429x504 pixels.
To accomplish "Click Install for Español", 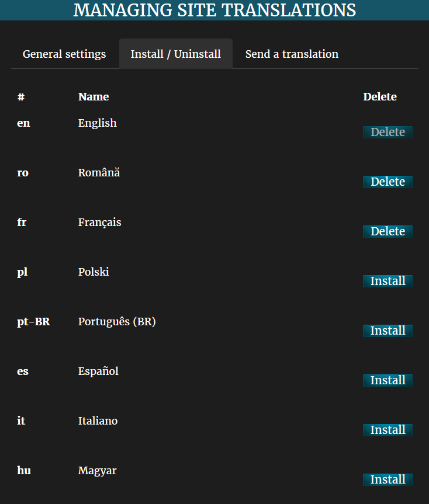I will click(x=388, y=380).
